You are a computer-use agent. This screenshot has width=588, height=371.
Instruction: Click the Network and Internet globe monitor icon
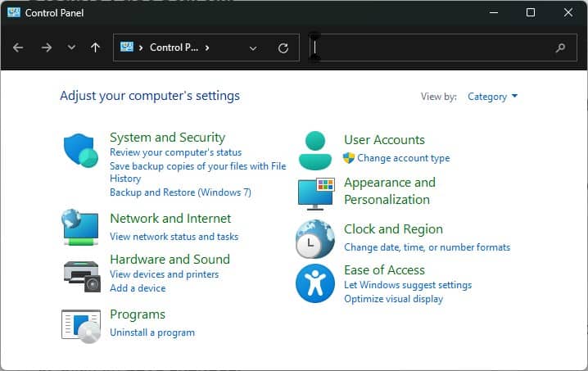point(80,228)
